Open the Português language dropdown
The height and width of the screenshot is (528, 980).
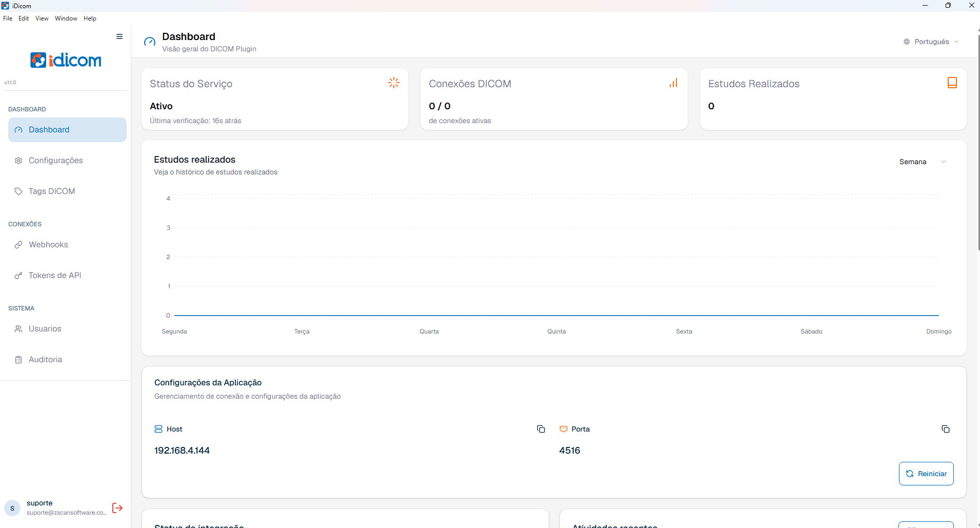coord(931,42)
